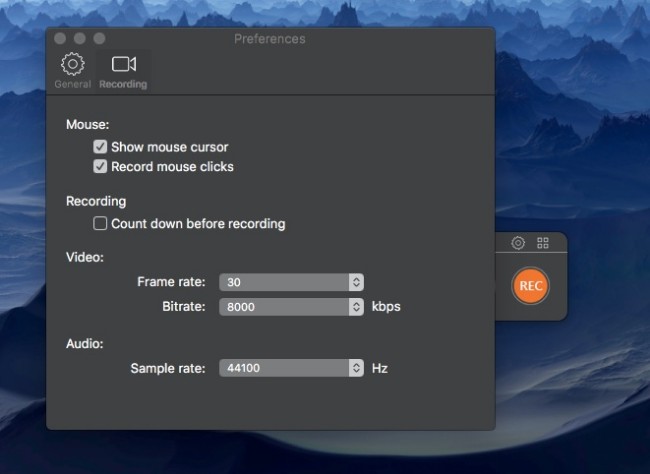
Task: Click the Video: section label
Action: pyautogui.click(x=85, y=257)
